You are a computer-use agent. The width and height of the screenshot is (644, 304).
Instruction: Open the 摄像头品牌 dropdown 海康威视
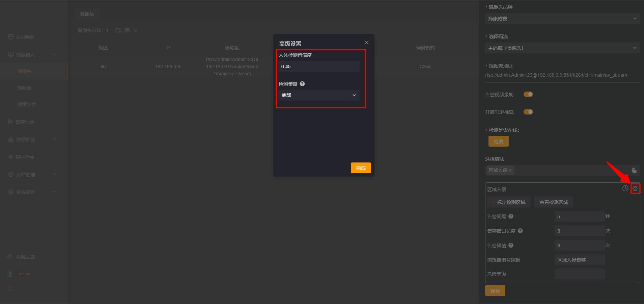[562, 19]
